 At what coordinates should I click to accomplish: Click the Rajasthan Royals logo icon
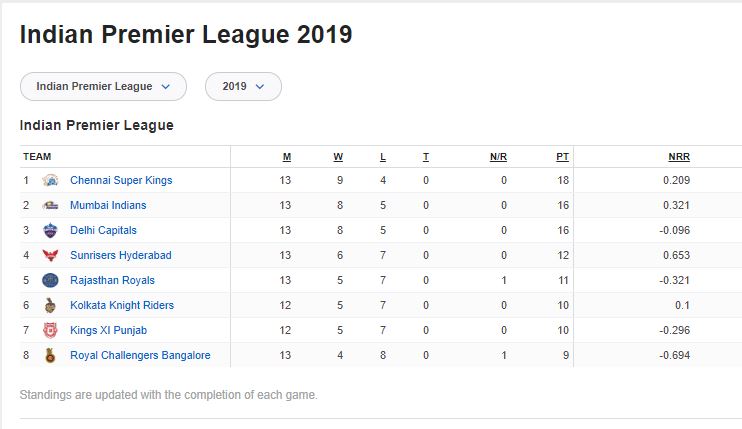50,281
